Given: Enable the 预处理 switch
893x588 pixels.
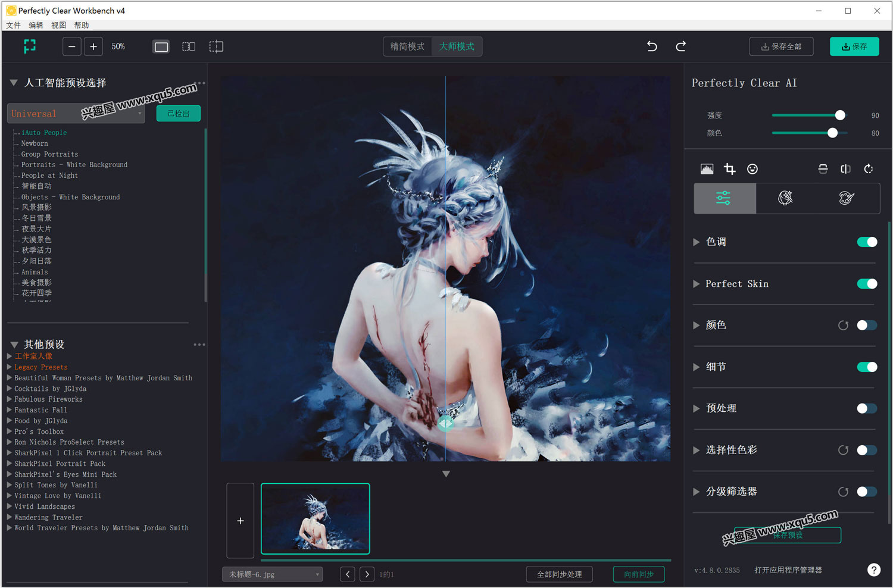Looking at the screenshot, I should [867, 408].
